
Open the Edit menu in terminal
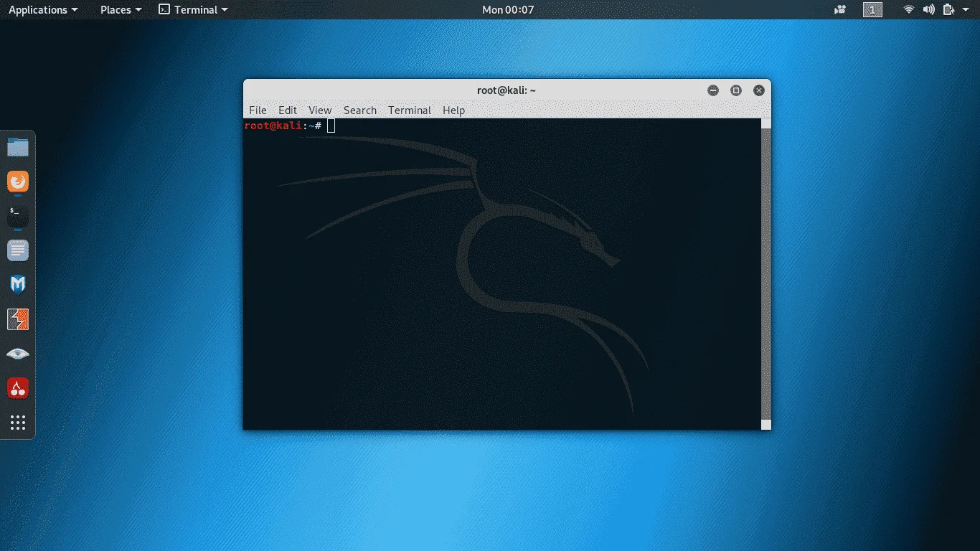click(x=288, y=110)
